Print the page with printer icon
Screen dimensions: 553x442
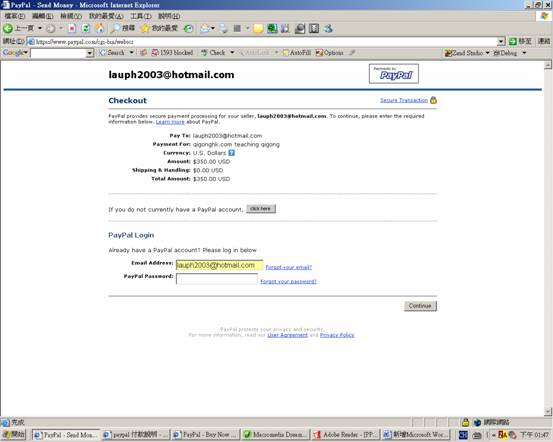(224, 29)
